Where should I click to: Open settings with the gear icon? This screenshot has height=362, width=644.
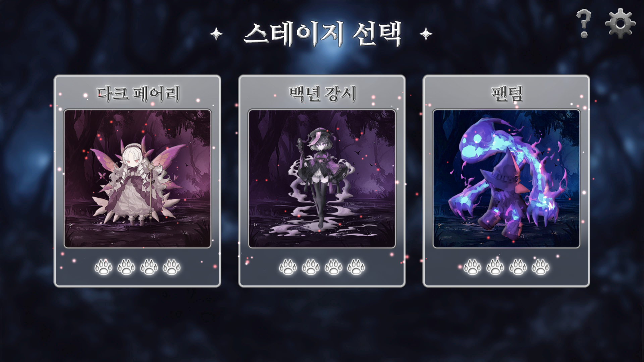pos(620,23)
